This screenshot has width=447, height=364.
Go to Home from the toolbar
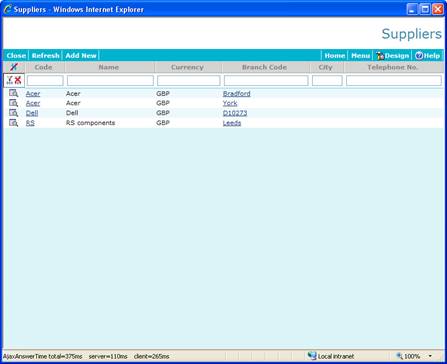click(335, 56)
